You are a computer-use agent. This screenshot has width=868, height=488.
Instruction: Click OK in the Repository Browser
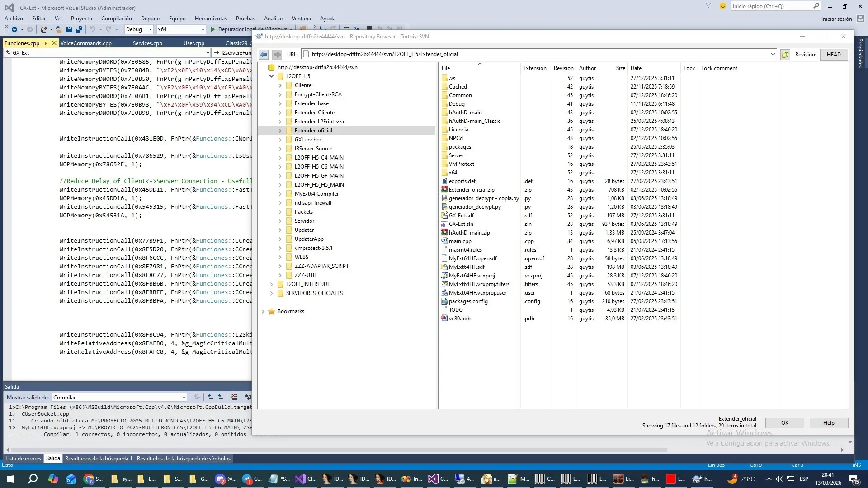click(x=784, y=423)
